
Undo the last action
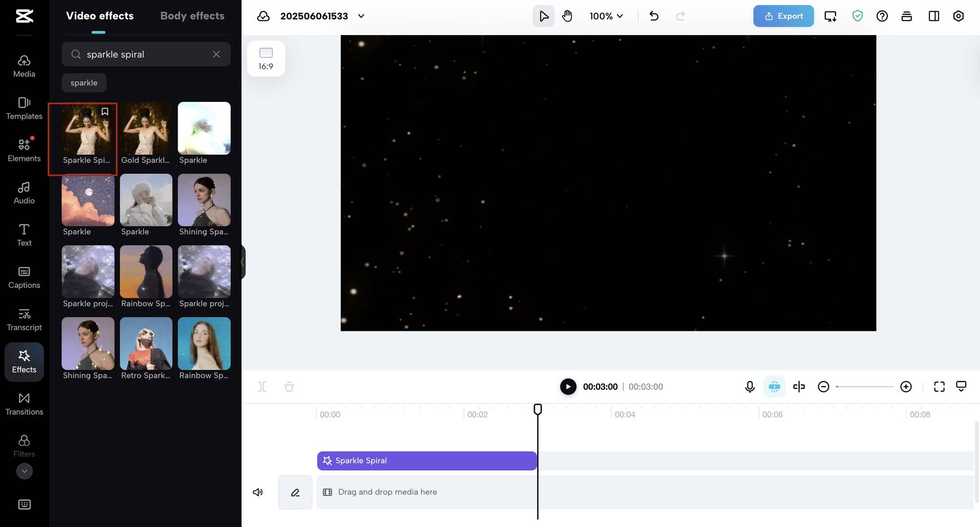pyautogui.click(x=654, y=16)
